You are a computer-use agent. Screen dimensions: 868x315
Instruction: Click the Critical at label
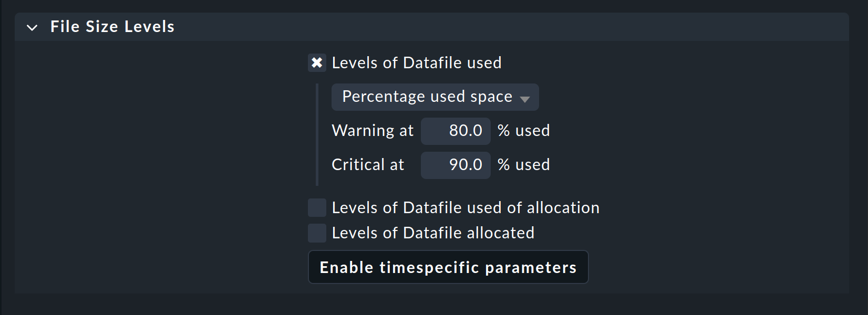pyautogui.click(x=367, y=164)
